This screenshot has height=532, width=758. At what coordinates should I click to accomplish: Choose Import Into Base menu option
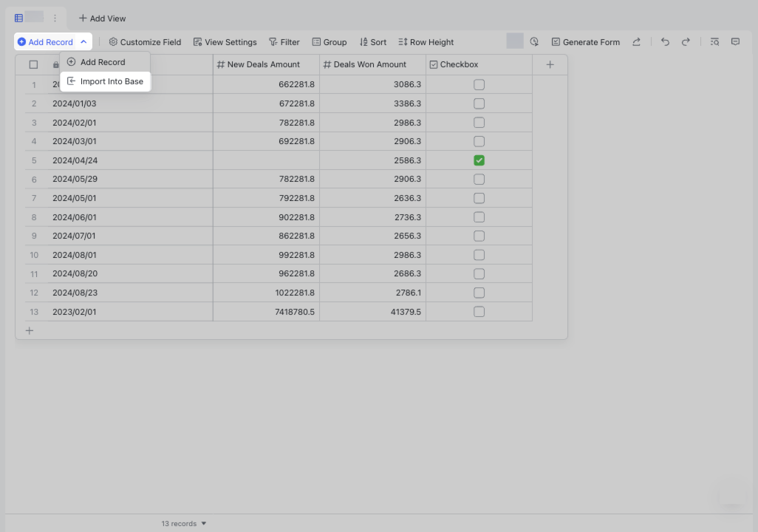[x=105, y=81]
